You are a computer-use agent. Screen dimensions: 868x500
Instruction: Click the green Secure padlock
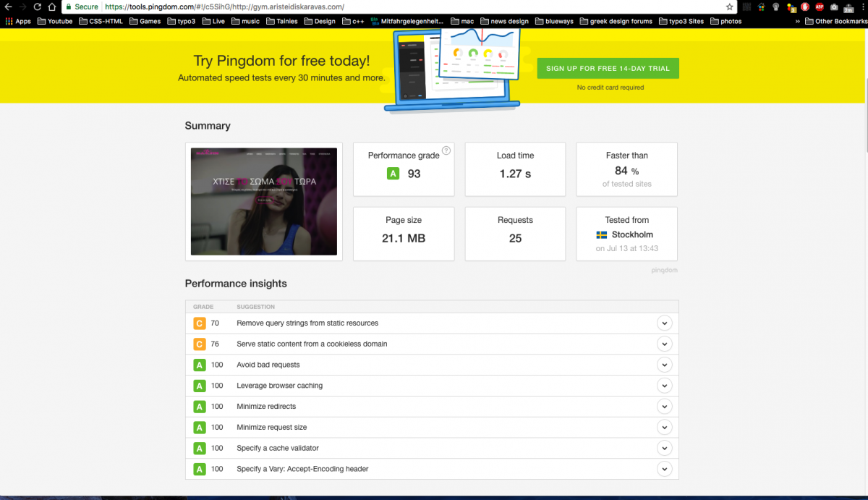(69, 7)
